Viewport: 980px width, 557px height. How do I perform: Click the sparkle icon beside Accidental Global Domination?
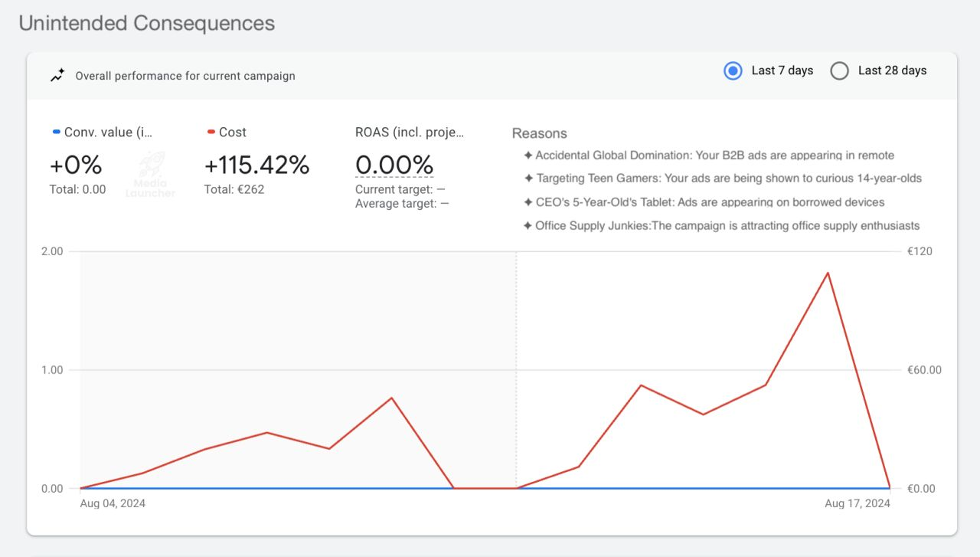[x=528, y=155]
